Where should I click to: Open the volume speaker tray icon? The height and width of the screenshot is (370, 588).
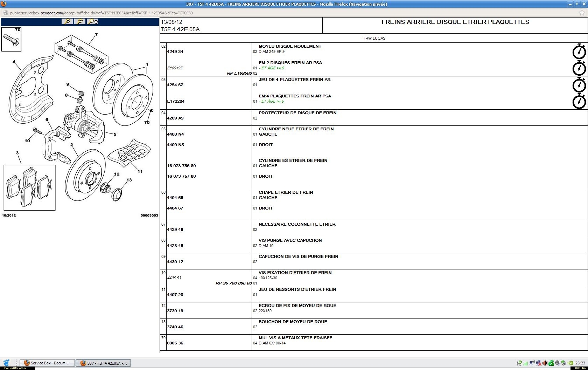tap(545, 363)
